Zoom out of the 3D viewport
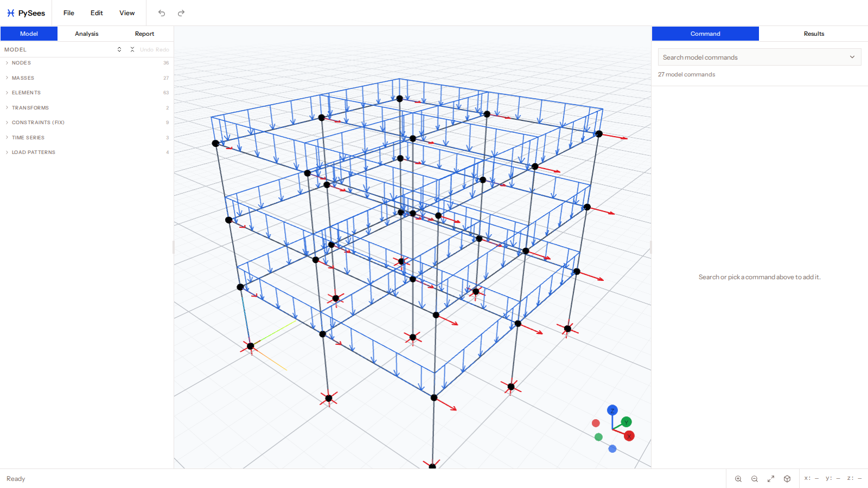The width and height of the screenshot is (868, 488). point(755,479)
